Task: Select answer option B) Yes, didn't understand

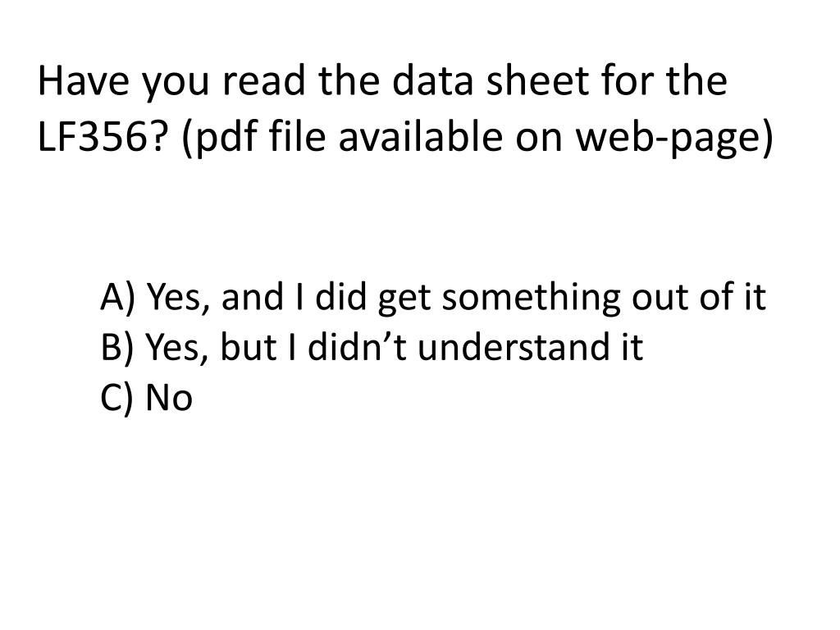Action: 372,347
